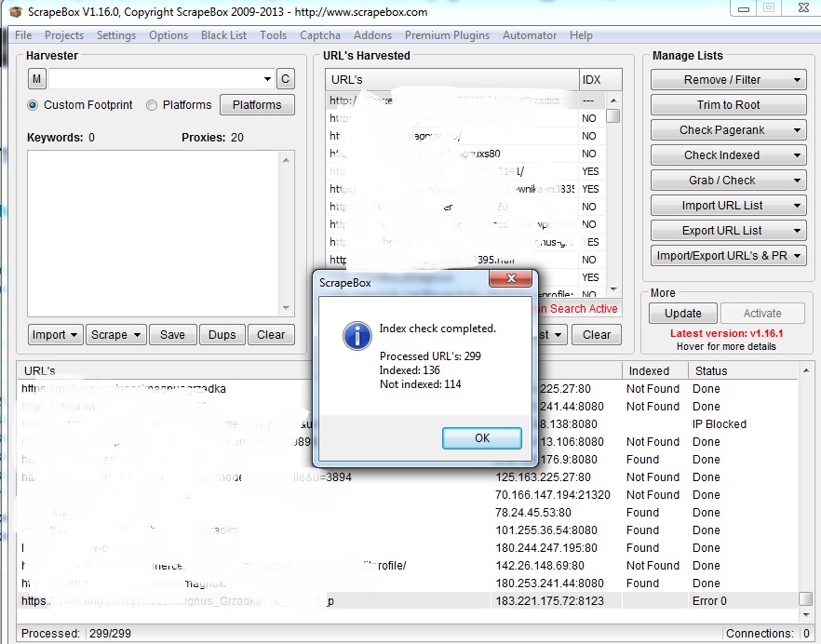Viewport: 821px width, 644px height.
Task: Click the Status column header
Action: [x=743, y=370]
